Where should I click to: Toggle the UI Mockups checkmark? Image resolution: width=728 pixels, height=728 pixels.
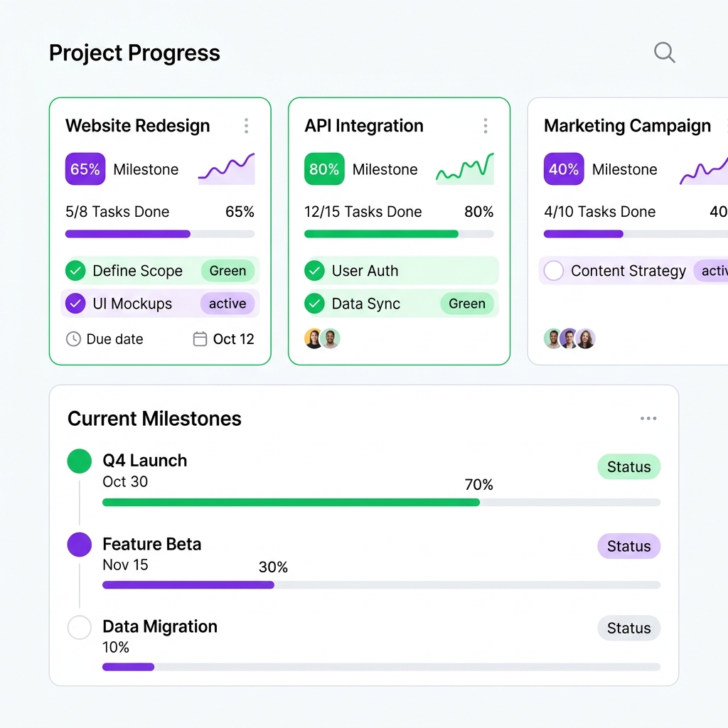coord(75,304)
